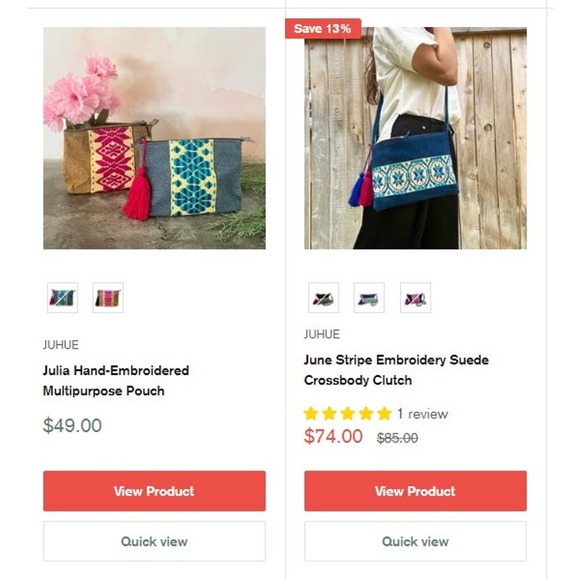Choose the blue June clutch variant swatch
The height and width of the screenshot is (580, 580).
[369, 298]
